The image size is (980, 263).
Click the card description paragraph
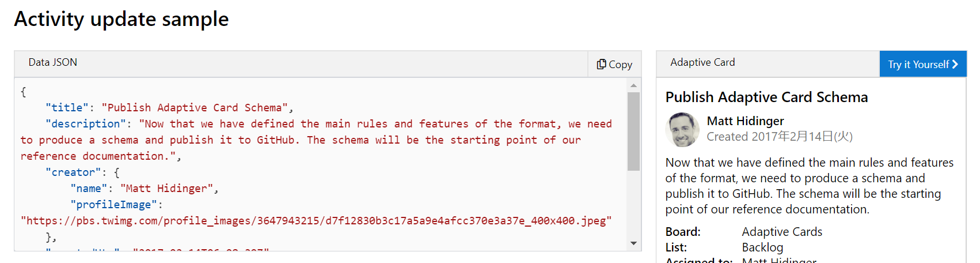(810, 186)
